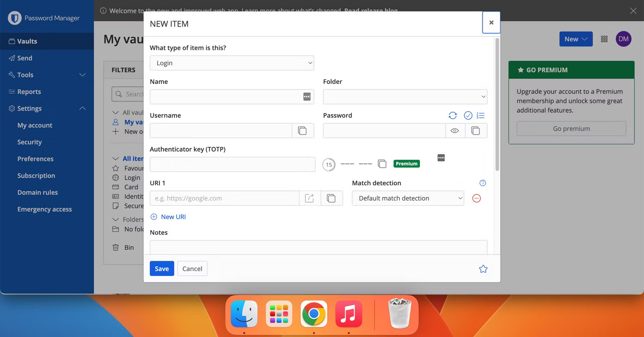Toggle password visibility with the eye icon
Viewport: 644px width, 337px height.
455,130
